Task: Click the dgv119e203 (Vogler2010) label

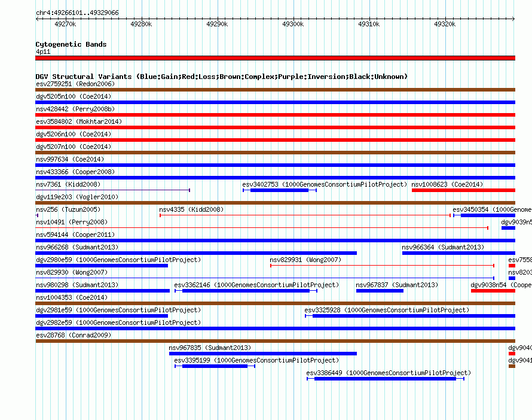Action: coord(77,197)
